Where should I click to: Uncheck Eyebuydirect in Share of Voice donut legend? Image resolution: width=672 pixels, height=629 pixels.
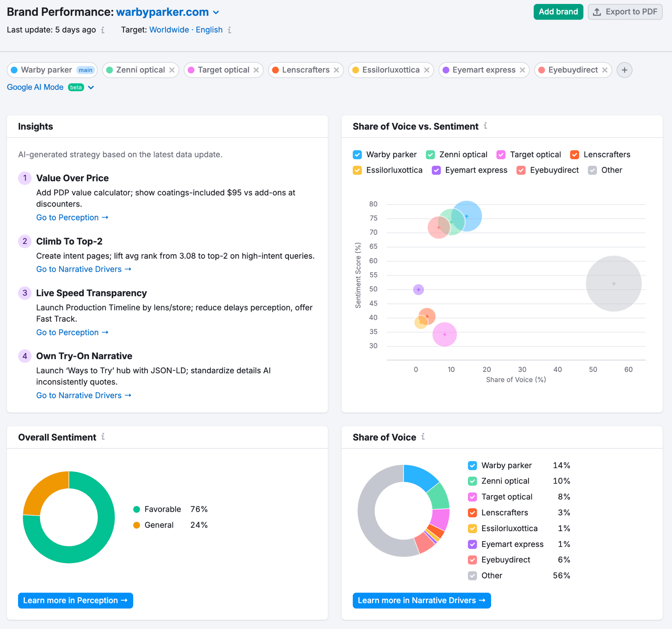[472, 560]
